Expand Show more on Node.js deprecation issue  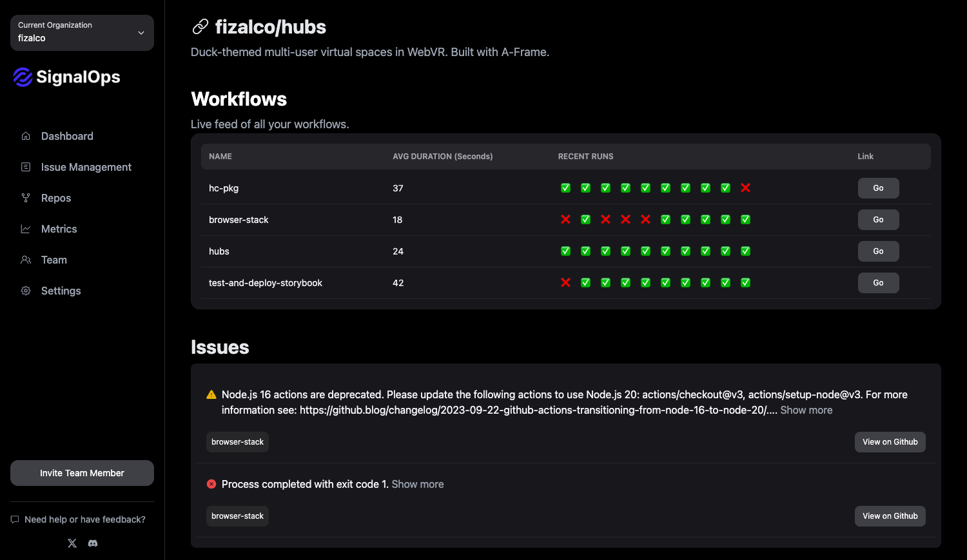(x=806, y=410)
